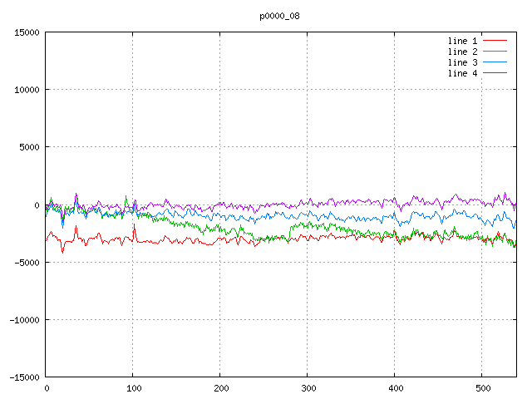Click the red line sample beside 'line 1'
The height and width of the screenshot is (399, 532).
[495, 41]
